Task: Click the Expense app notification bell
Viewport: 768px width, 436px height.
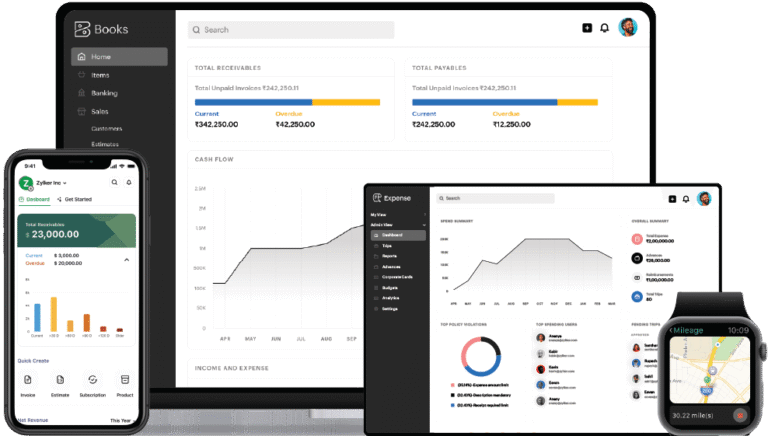Action: pyautogui.click(x=687, y=198)
